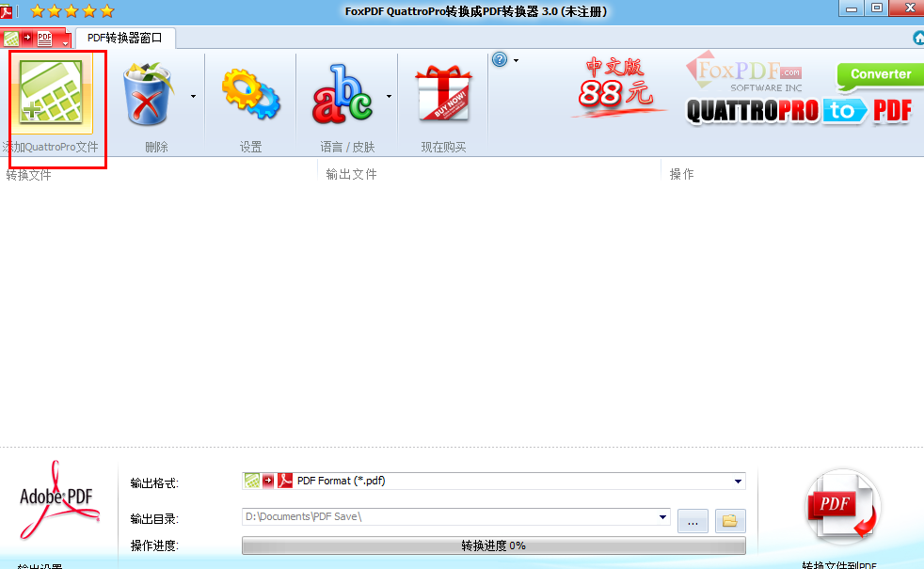Click the 输出目录 label
This screenshot has width=924, height=569.
(x=154, y=519)
